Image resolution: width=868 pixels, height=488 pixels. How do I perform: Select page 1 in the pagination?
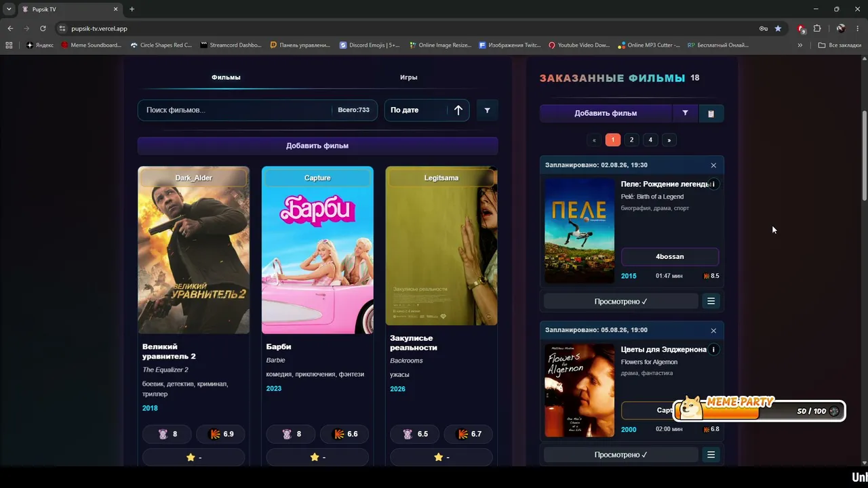coord(612,140)
